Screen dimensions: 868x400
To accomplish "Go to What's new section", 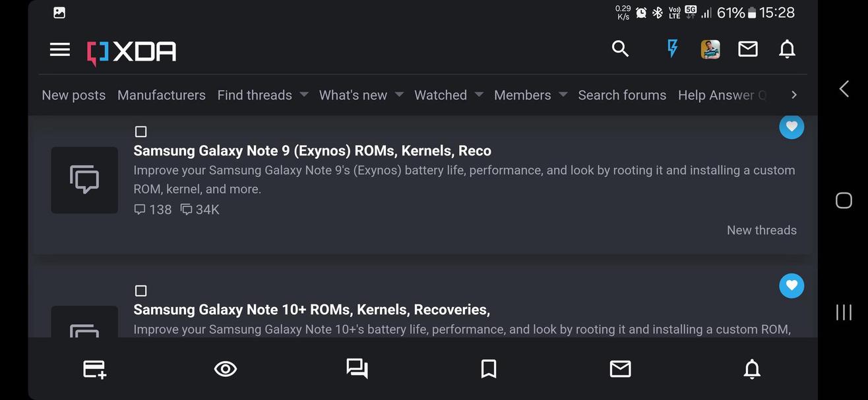I will [354, 94].
